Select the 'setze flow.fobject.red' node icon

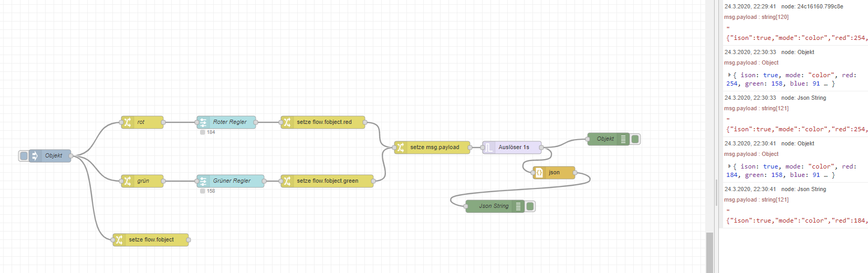(287, 122)
